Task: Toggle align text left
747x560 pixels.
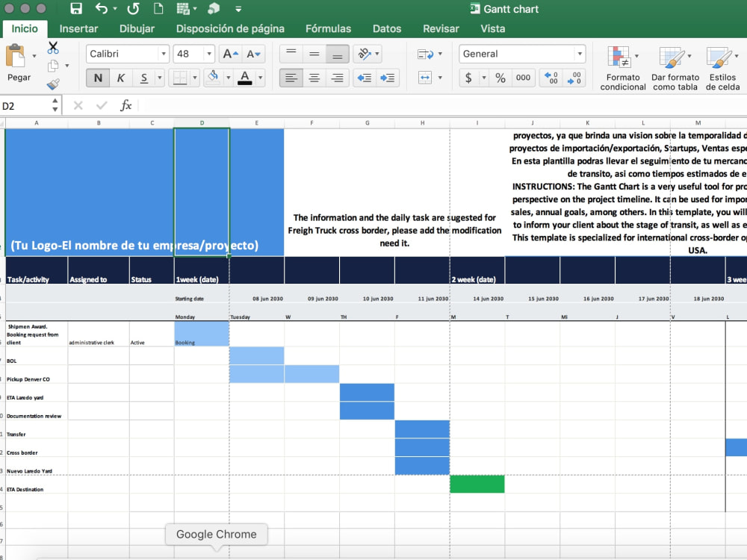Action: tap(291, 78)
